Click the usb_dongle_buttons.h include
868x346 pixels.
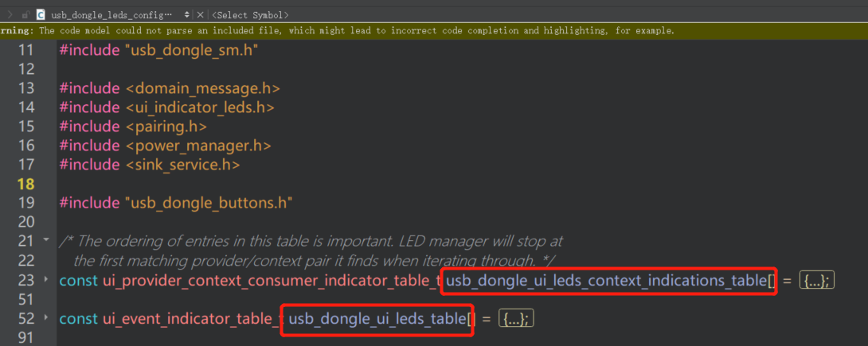tap(208, 203)
